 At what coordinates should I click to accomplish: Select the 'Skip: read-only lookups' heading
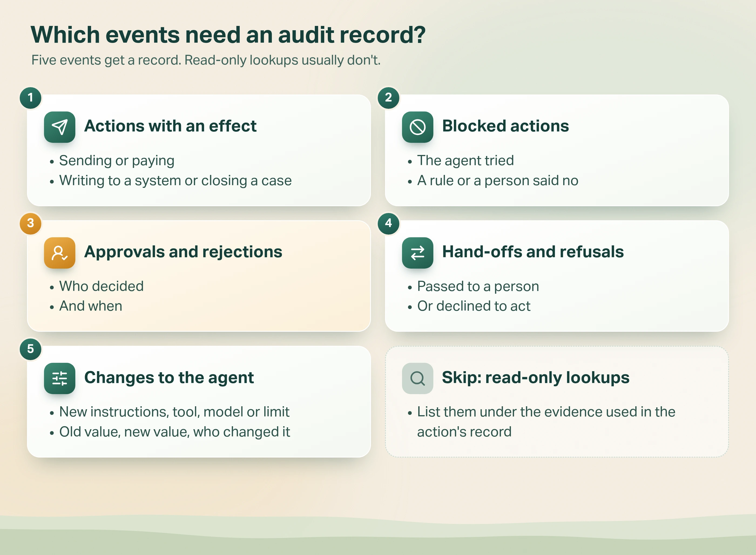(536, 378)
